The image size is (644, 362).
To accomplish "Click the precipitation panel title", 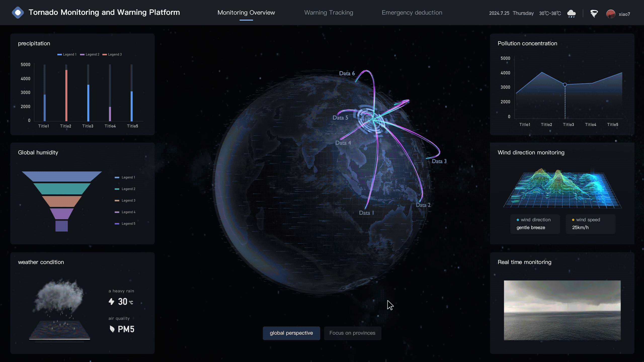I will tap(34, 43).
